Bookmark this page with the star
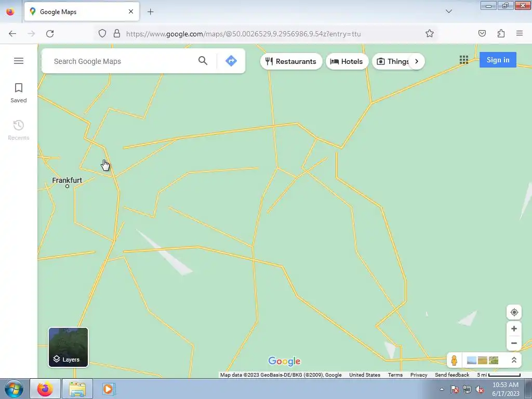 click(x=430, y=33)
